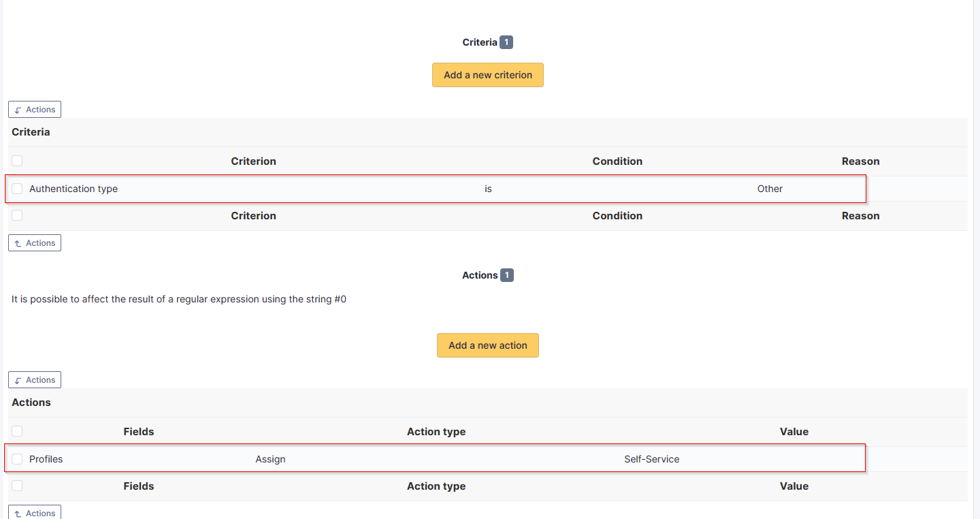Click the Add a new action button

pyautogui.click(x=487, y=345)
